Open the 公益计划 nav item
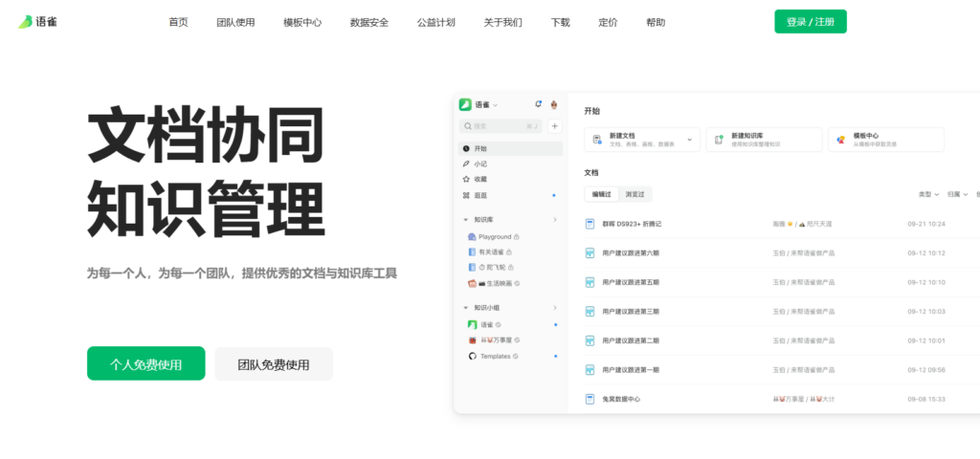Image resolution: width=980 pixels, height=459 pixels. (x=436, y=23)
